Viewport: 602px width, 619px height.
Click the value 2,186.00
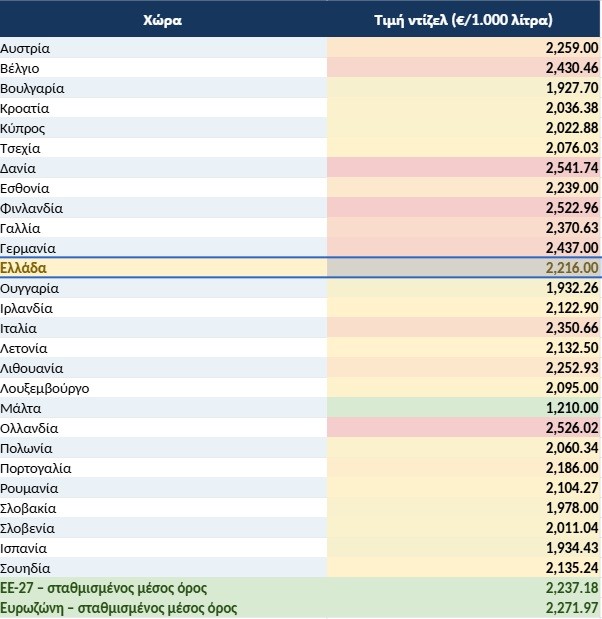pyautogui.click(x=572, y=468)
